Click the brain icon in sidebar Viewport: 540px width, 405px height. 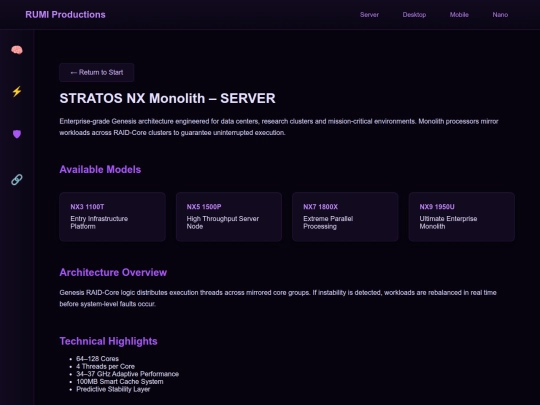coord(17,50)
